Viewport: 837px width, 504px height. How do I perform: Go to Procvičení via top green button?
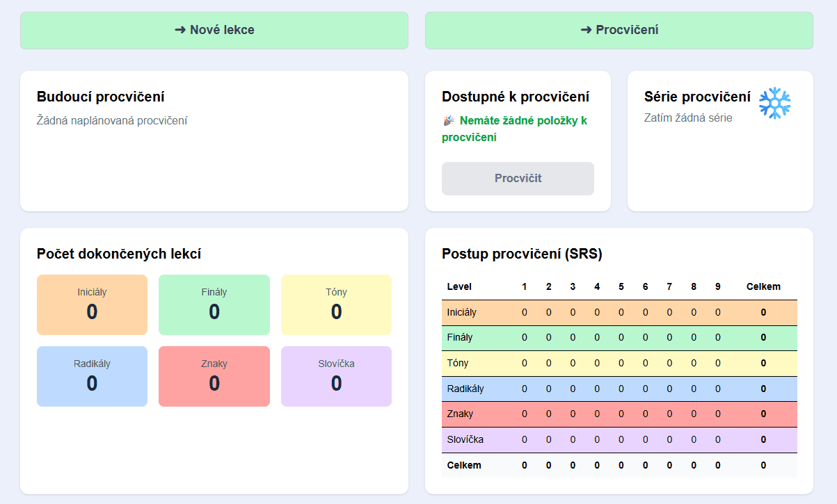[619, 31]
